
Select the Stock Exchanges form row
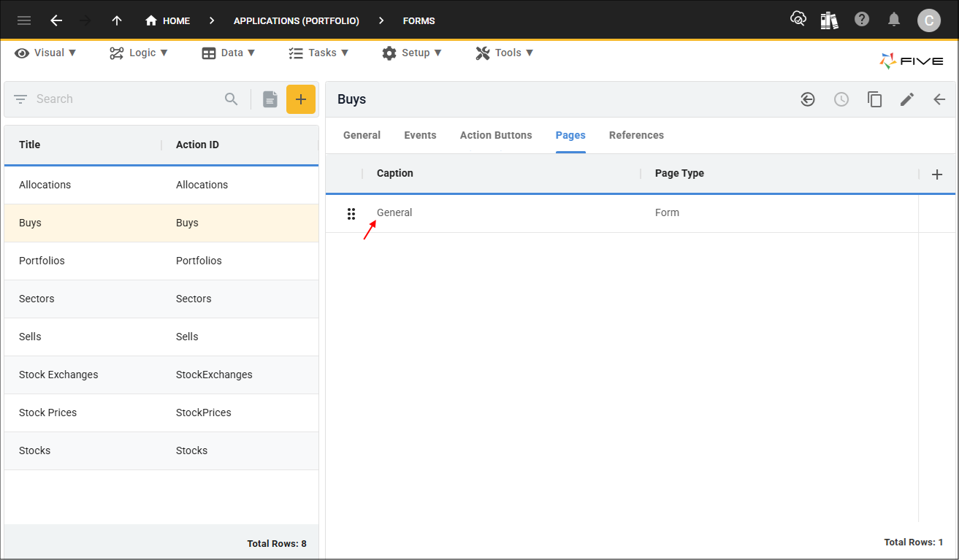161,375
